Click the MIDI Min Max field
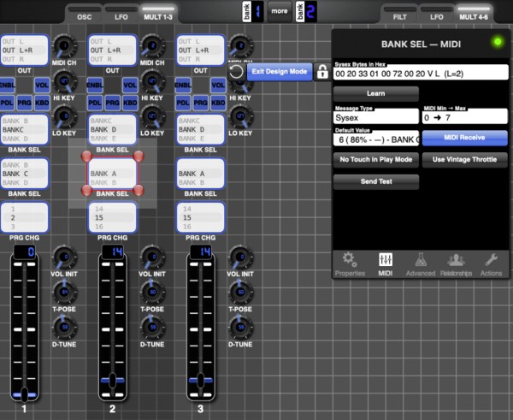Viewport: 513px width, 420px height. pos(464,117)
